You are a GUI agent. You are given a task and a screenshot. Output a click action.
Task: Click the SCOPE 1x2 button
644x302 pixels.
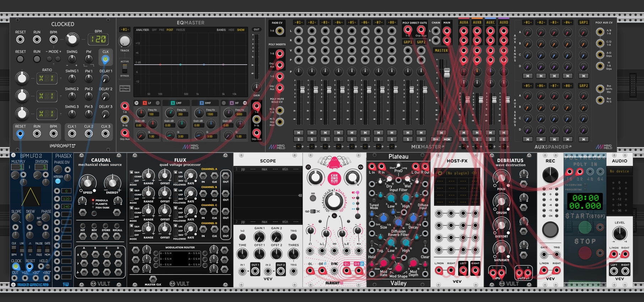tap(242, 237)
